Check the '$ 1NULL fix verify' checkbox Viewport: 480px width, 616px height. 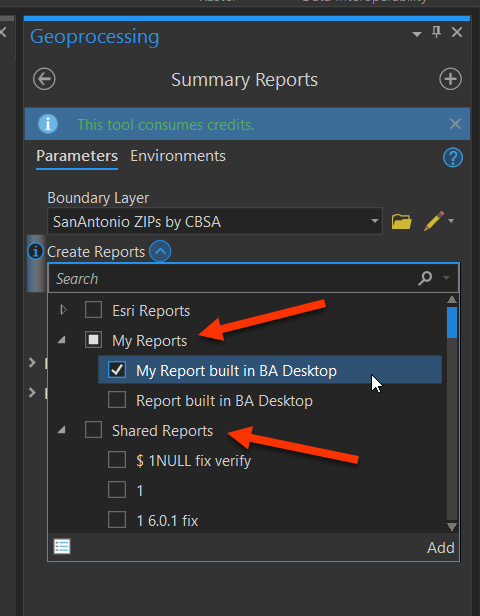click(x=117, y=460)
